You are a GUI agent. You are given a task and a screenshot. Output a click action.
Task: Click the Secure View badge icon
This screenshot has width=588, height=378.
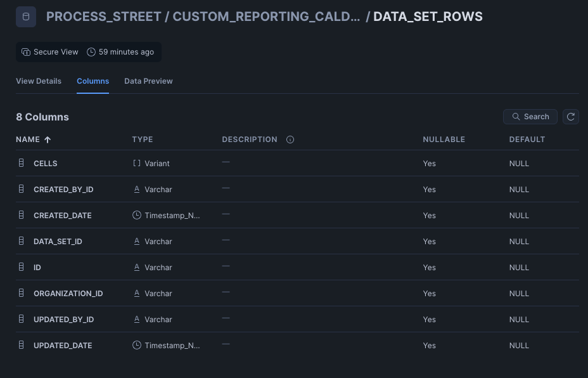point(26,52)
